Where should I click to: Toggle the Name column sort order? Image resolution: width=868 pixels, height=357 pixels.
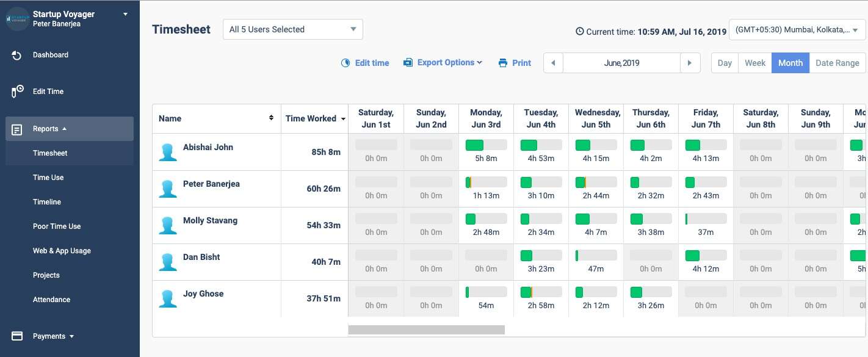(x=271, y=118)
